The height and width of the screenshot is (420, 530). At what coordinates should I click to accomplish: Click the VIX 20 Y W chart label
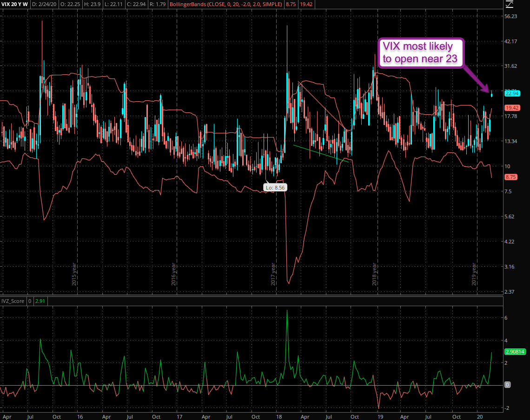click(x=15, y=5)
